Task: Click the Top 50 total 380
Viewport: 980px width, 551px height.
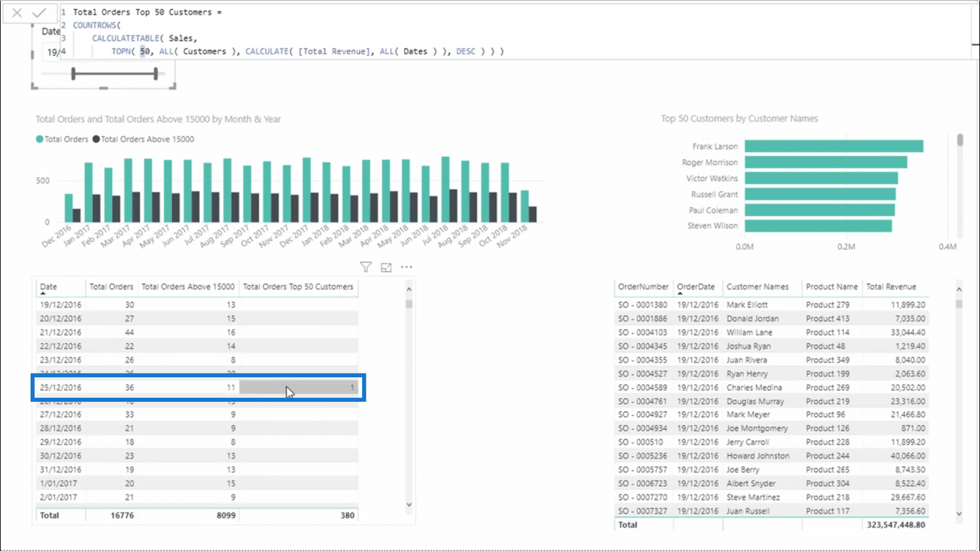Action: pos(347,515)
